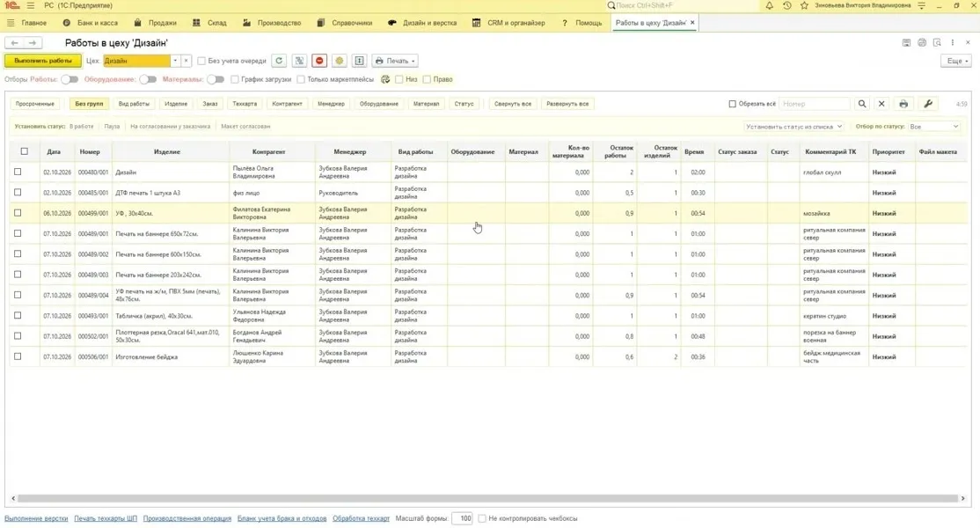Open the 'Производство' section

[x=272, y=23]
